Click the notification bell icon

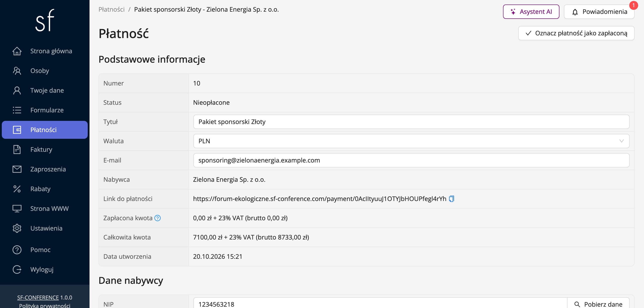pos(575,12)
